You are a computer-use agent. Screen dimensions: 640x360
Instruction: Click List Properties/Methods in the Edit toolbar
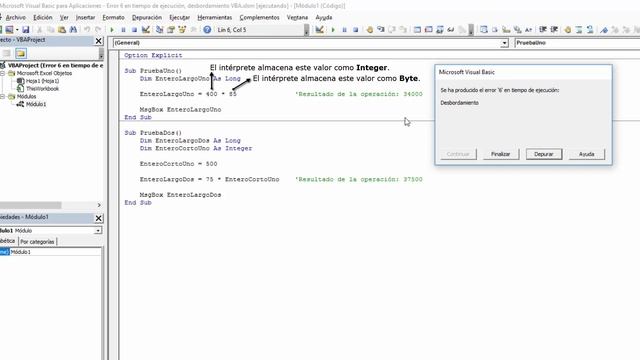(484, 30)
